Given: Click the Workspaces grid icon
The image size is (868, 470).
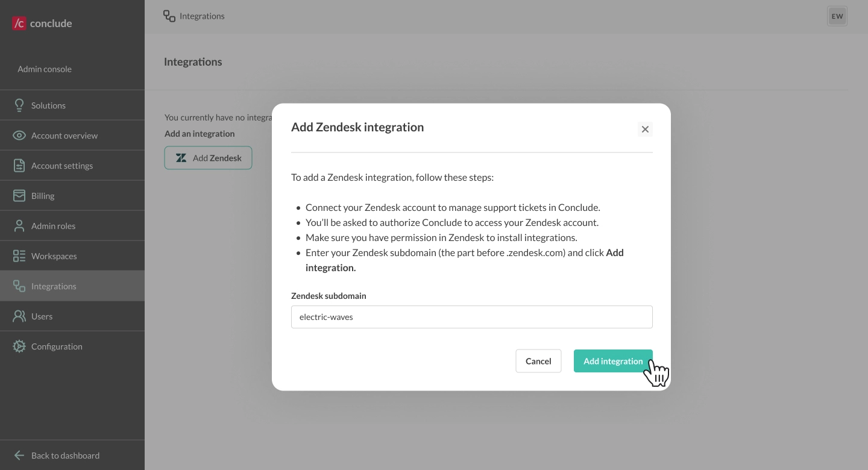Looking at the screenshot, I should point(19,256).
